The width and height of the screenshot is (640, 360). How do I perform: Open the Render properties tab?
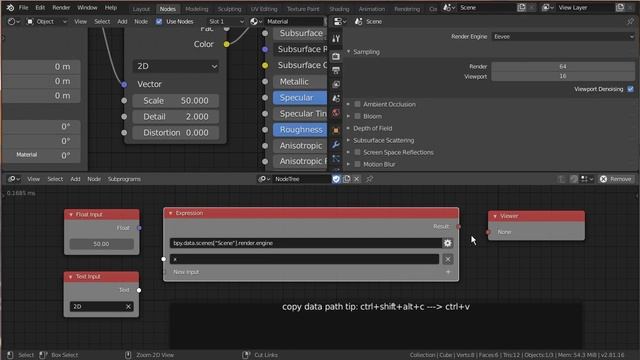[336, 56]
